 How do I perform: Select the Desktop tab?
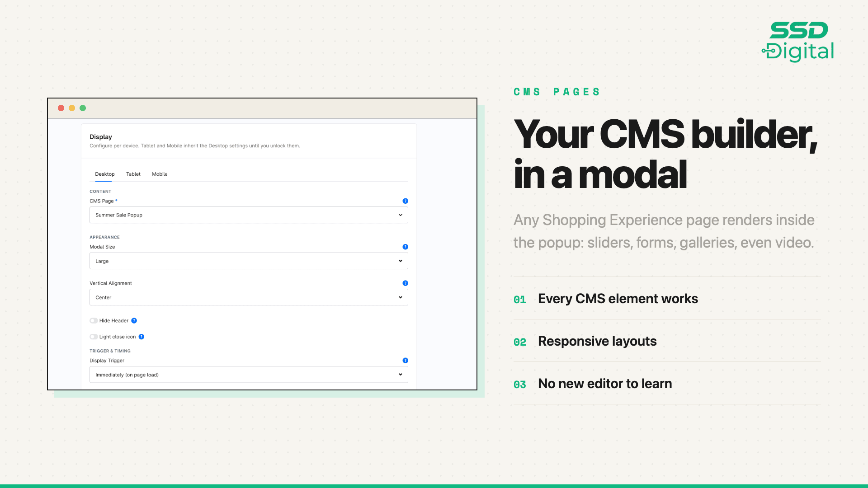point(105,174)
